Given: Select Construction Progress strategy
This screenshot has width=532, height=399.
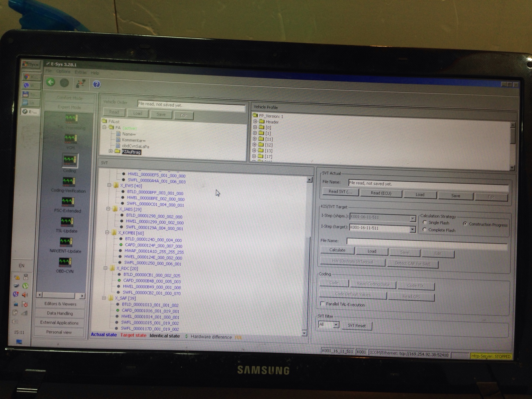Looking at the screenshot, I should [465, 224].
